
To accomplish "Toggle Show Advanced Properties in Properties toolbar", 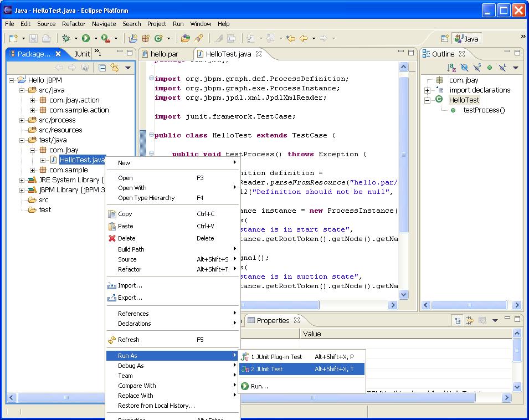I will click(x=470, y=320).
